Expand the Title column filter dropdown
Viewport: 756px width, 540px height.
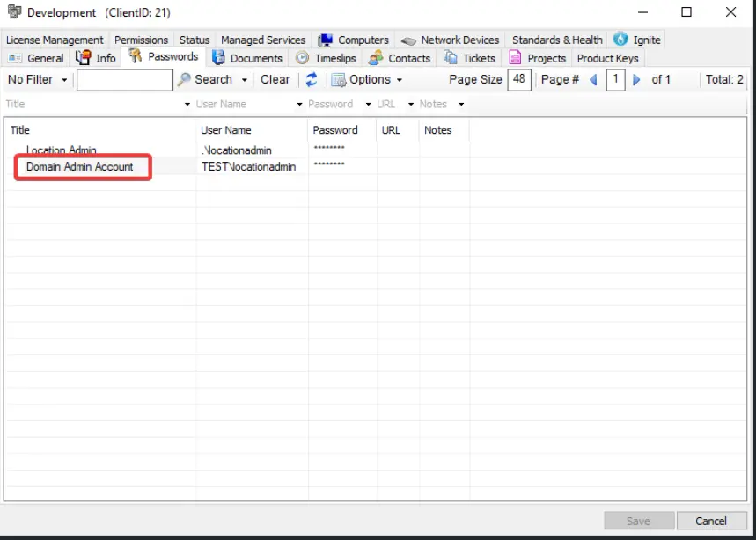(187, 105)
